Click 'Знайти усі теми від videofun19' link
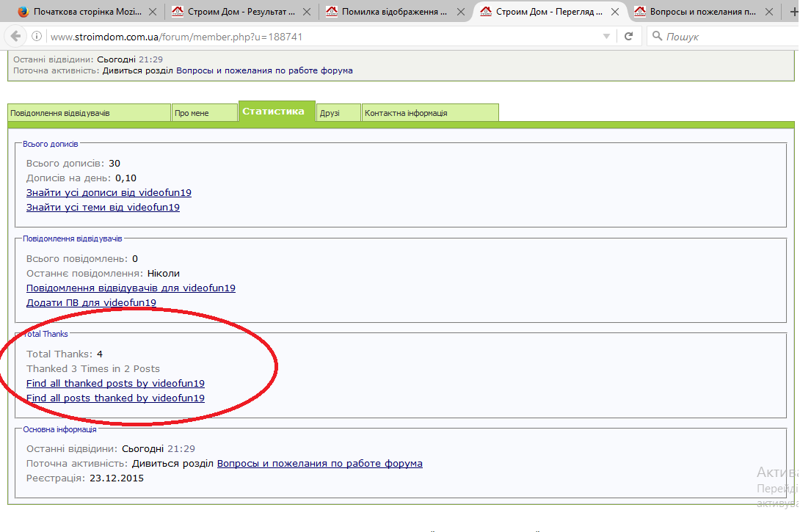This screenshot has width=800, height=532. (103, 208)
